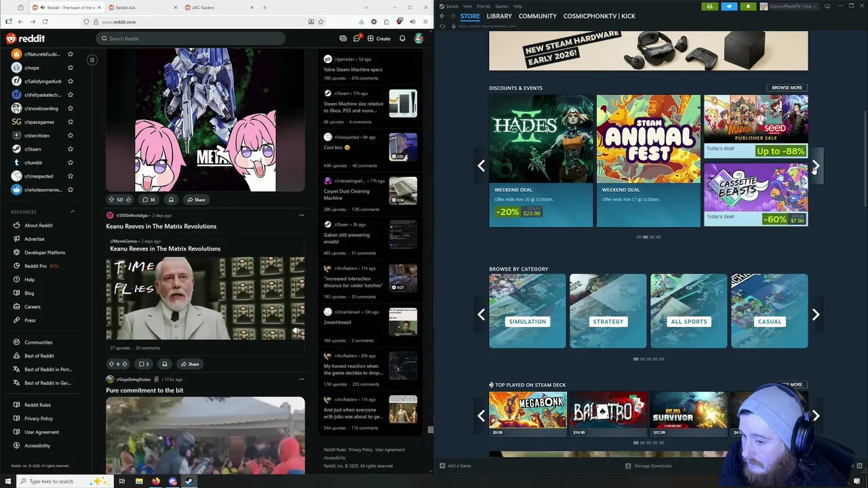The width and height of the screenshot is (868, 488).
Task: Give award on the Keanu Reeves post
Action: (x=164, y=364)
